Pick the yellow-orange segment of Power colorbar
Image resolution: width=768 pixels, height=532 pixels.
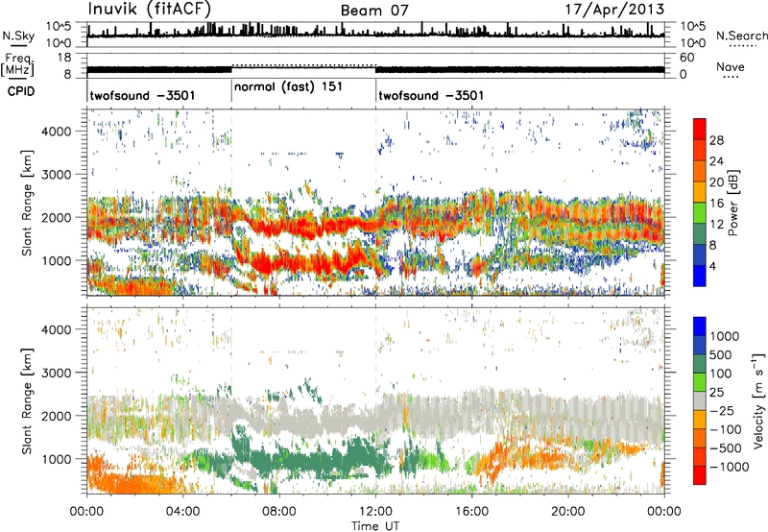[x=700, y=192]
